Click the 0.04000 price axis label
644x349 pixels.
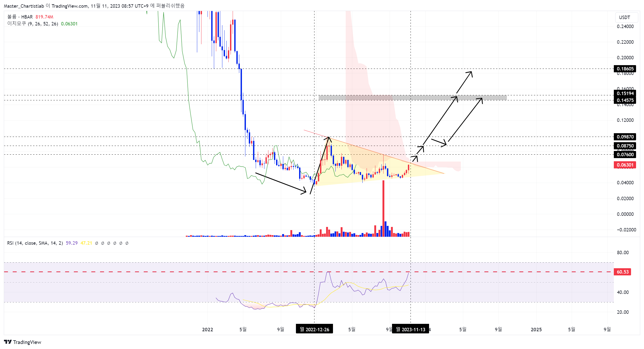click(x=625, y=182)
